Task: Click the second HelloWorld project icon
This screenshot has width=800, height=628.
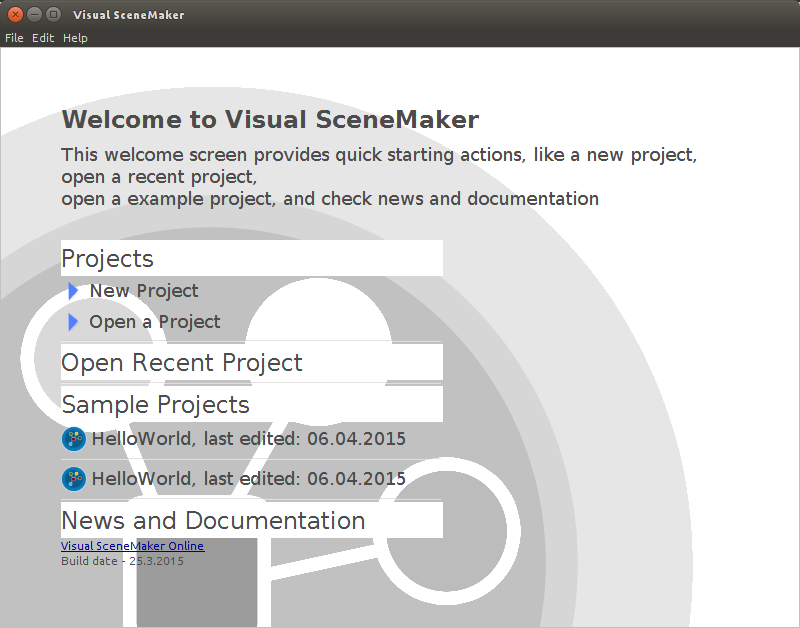Action: (x=74, y=479)
